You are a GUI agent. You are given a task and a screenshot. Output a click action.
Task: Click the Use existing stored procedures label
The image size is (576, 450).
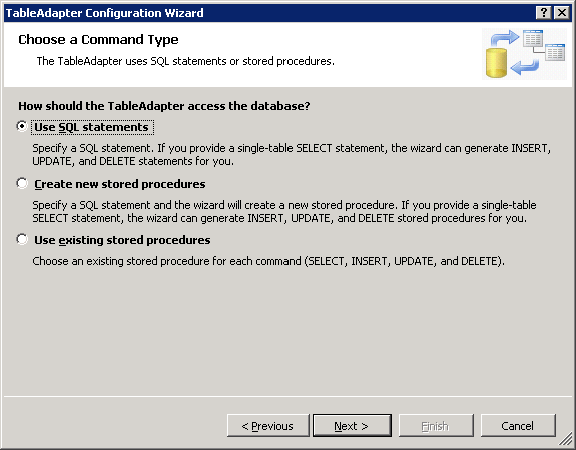[122, 240]
